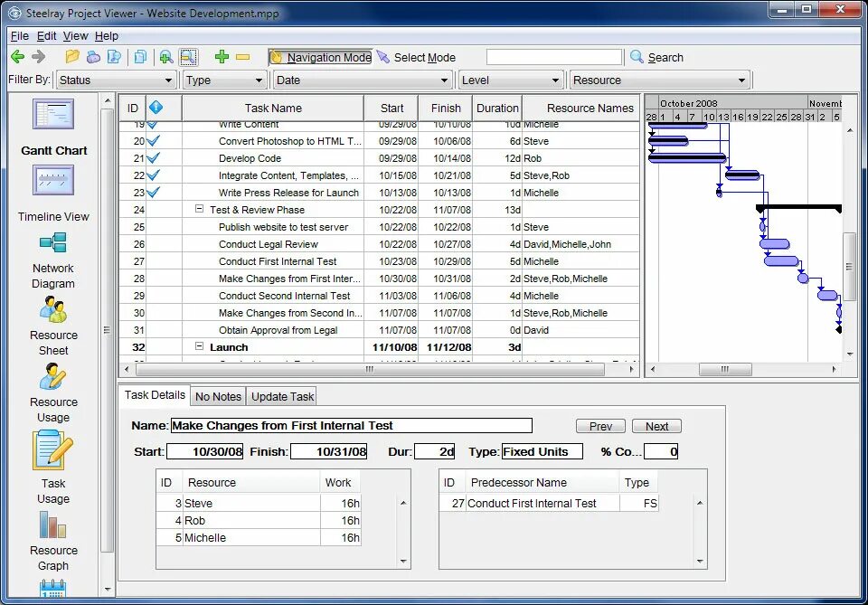Click the sidebar vertical scrollbar

(107, 330)
